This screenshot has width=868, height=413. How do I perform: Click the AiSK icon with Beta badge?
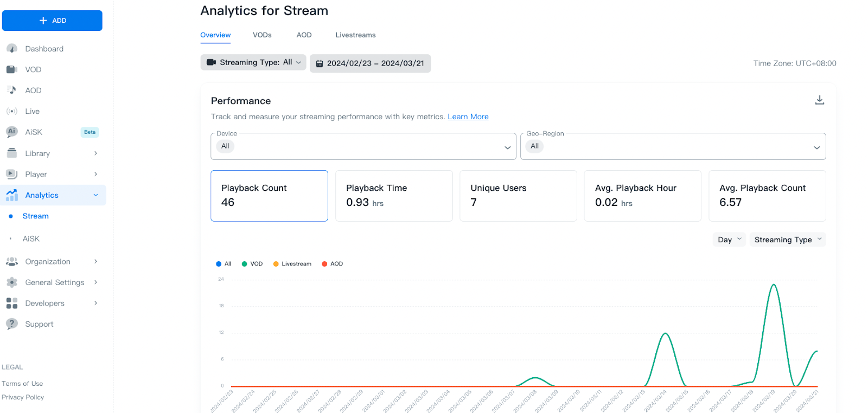(12, 132)
